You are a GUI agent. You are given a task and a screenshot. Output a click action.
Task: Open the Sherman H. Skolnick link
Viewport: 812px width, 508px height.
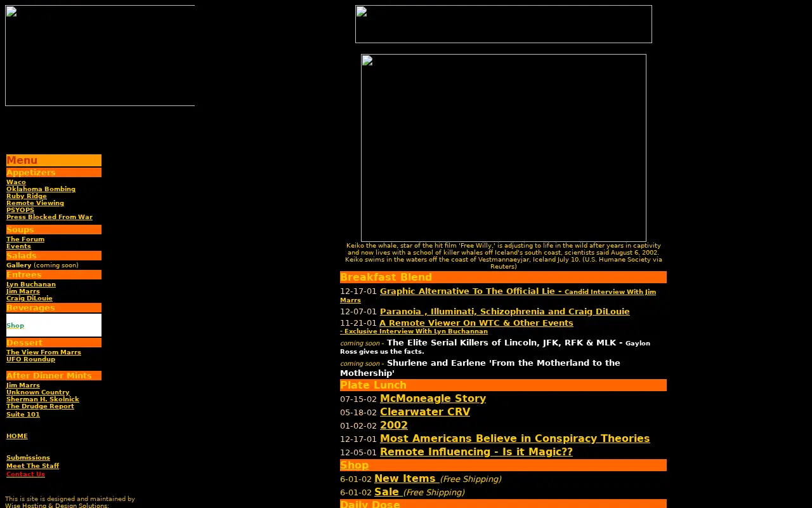point(43,399)
